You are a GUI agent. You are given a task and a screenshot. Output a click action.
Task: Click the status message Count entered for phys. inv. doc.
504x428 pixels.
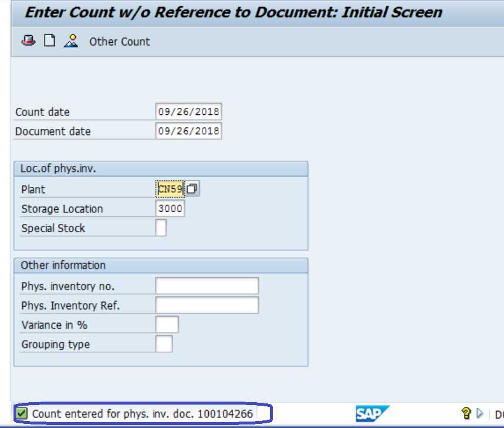(143, 413)
